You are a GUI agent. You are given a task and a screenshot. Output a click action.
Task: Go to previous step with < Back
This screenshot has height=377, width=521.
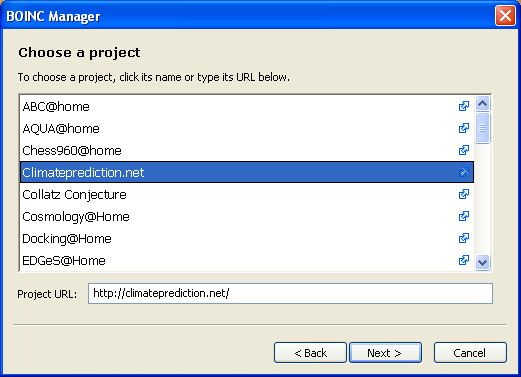pos(310,352)
